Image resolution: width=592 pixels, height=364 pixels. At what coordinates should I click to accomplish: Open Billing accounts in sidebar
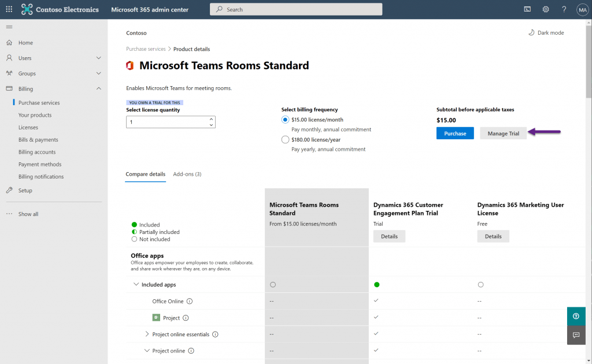pyautogui.click(x=37, y=152)
